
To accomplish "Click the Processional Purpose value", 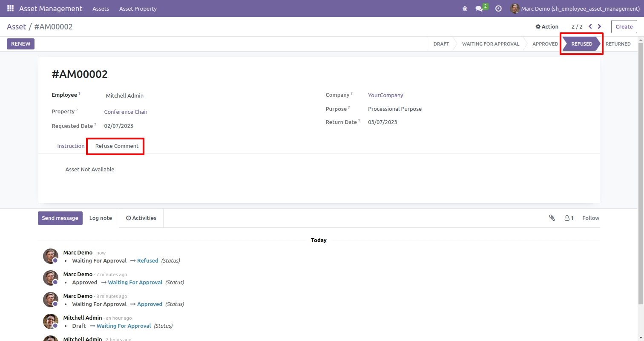I will tap(395, 109).
